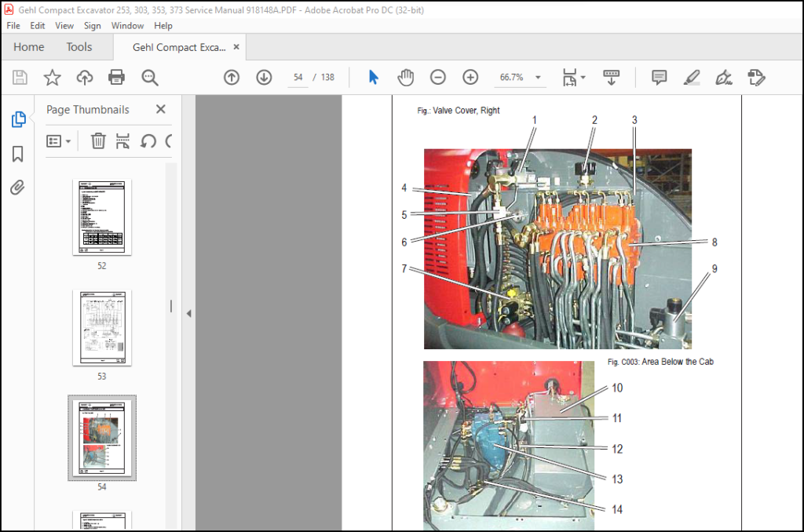This screenshot has height=532, width=804.
Task: Delete selected page with trash icon
Action: tap(98, 140)
